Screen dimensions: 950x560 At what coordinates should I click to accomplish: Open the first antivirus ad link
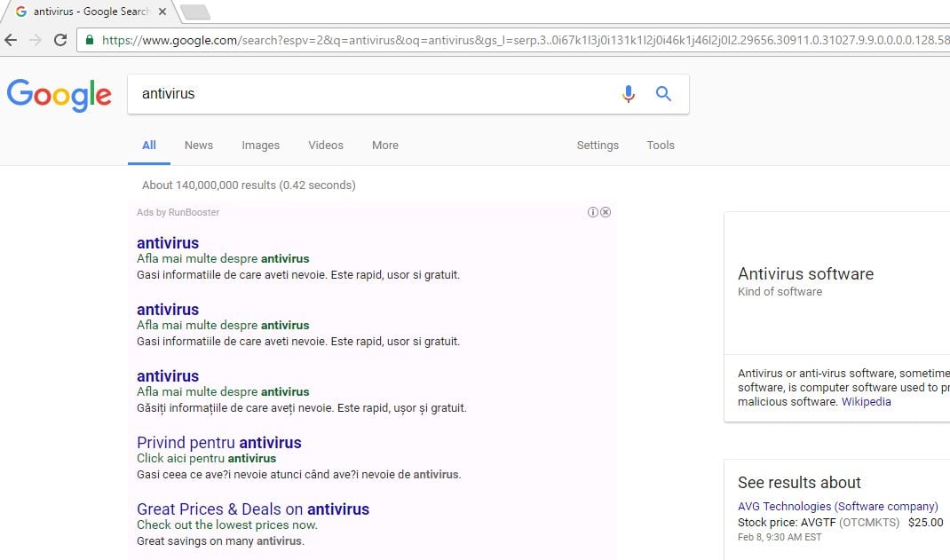pos(168,243)
